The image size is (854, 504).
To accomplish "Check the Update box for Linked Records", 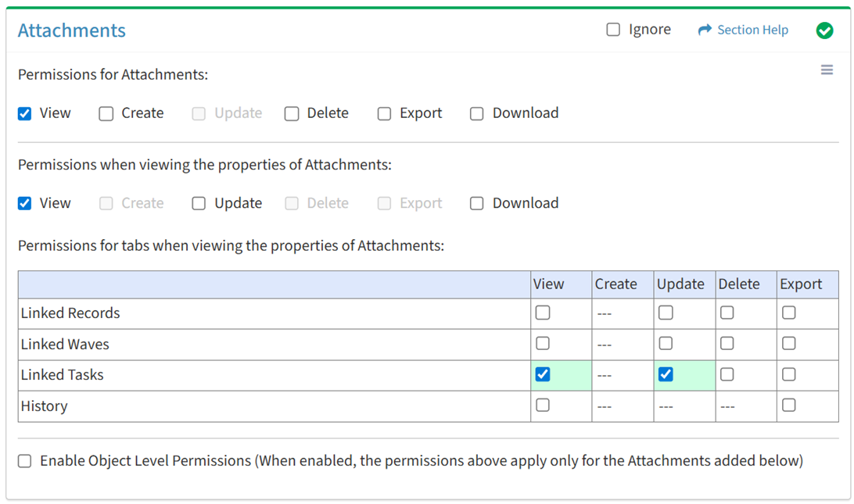I will pos(666,313).
